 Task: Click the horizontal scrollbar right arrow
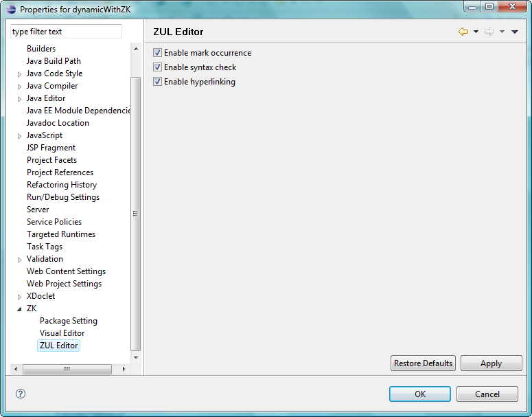(124, 369)
